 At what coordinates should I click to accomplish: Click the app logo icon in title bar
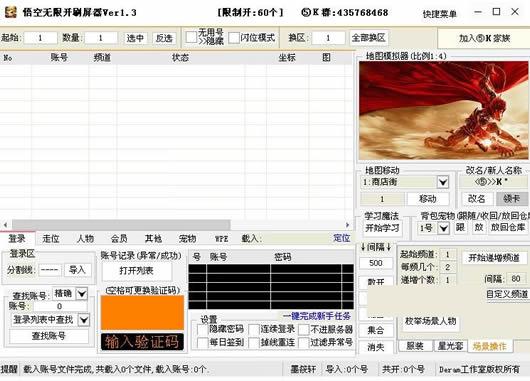coord(10,13)
